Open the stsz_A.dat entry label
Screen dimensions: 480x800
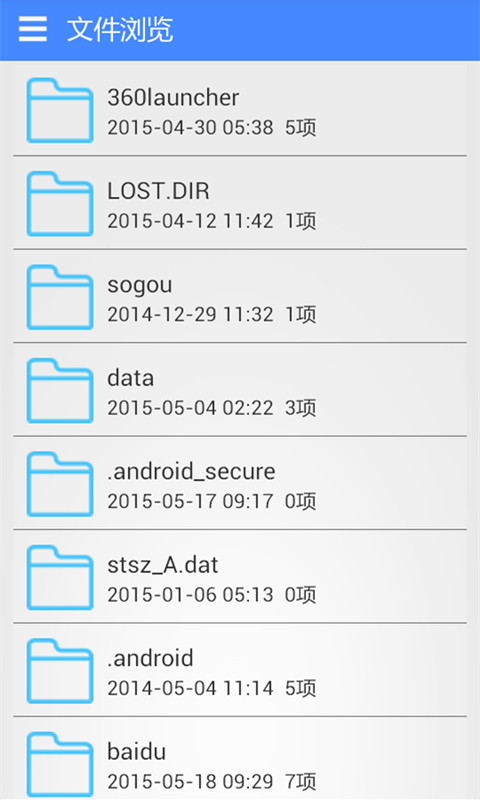163,565
